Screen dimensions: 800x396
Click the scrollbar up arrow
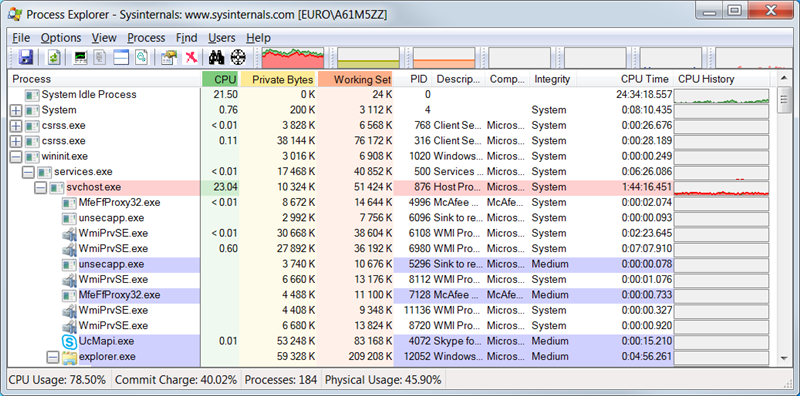pos(785,79)
